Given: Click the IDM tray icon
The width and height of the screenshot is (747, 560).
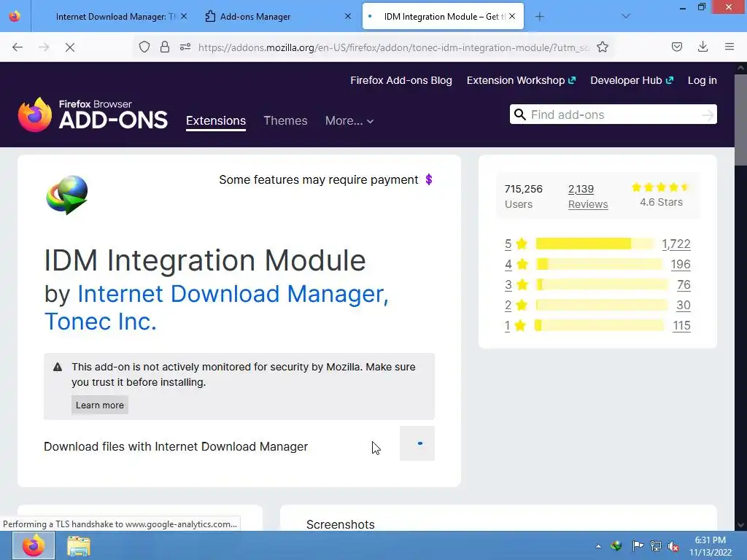Looking at the screenshot, I should pos(616,545).
